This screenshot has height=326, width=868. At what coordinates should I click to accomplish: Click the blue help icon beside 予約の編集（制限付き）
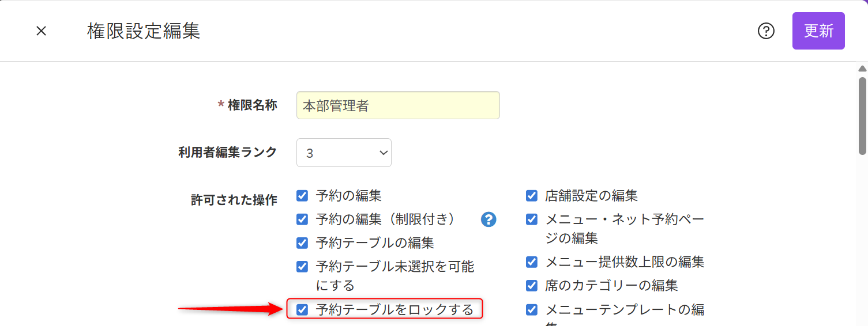(x=489, y=219)
